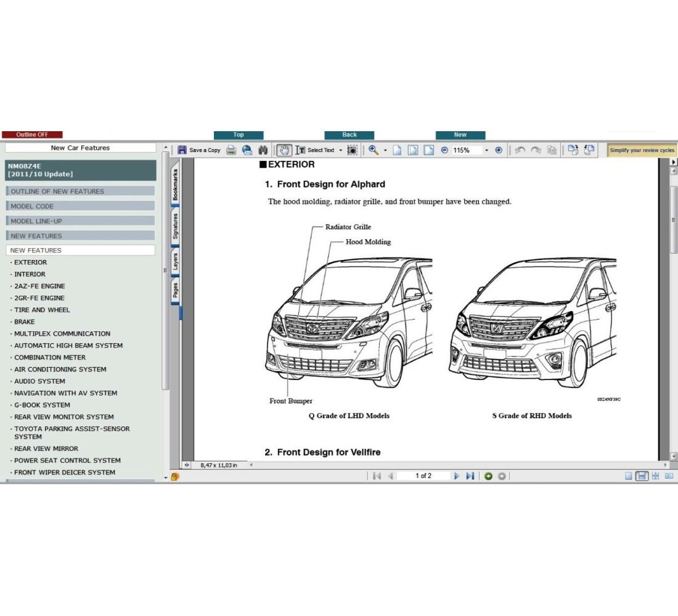Click the zoom out minus button
The width and height of the screenshot is (678, 616).
pyautogui.click(x=444, y=150)
